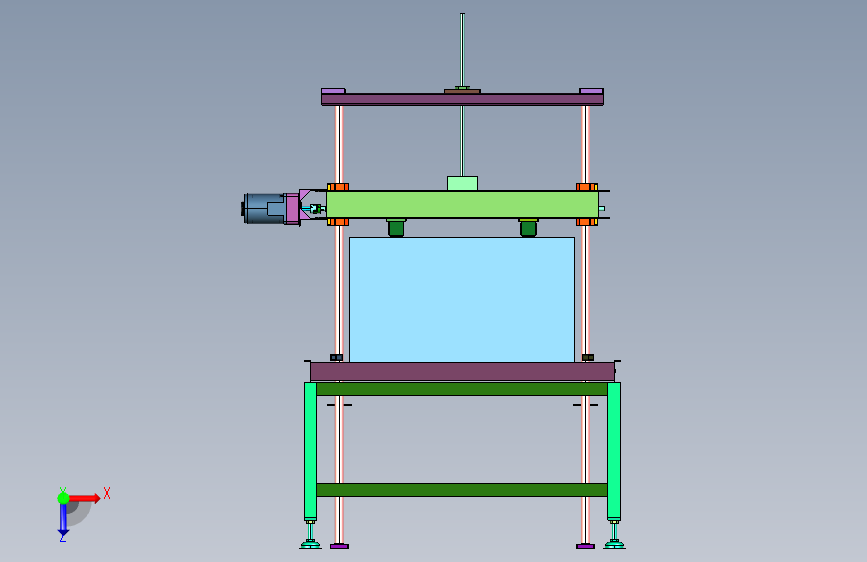The width and height of the screenshot is (867, 562).
Task: Select the right magenta guide rod base pad
Action: pyautogui.click(x=586, y=547)
